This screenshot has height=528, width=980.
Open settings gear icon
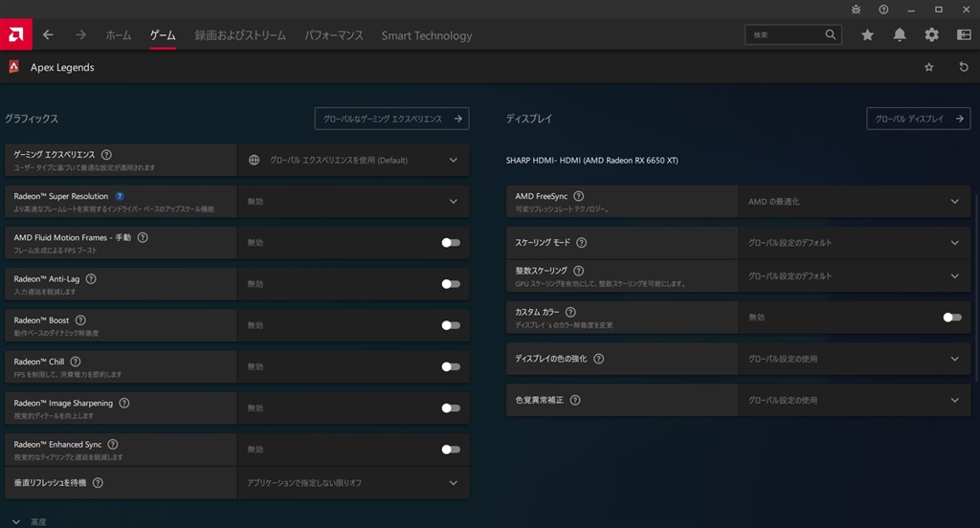pos(931,34)
